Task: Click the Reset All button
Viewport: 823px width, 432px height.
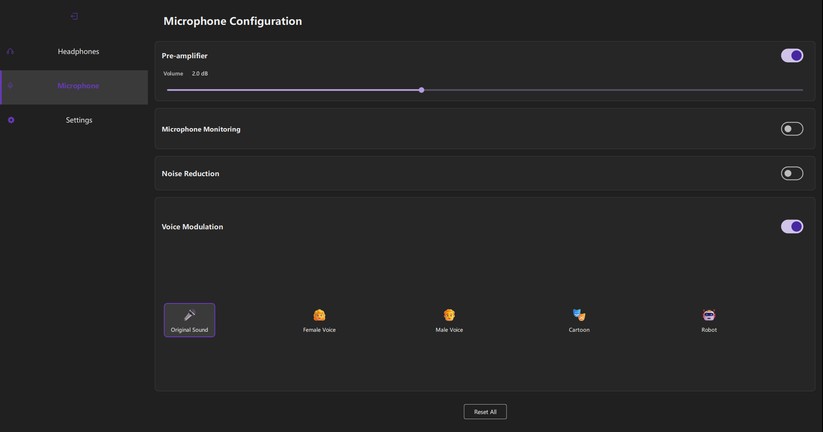Action: pos(485,412)
